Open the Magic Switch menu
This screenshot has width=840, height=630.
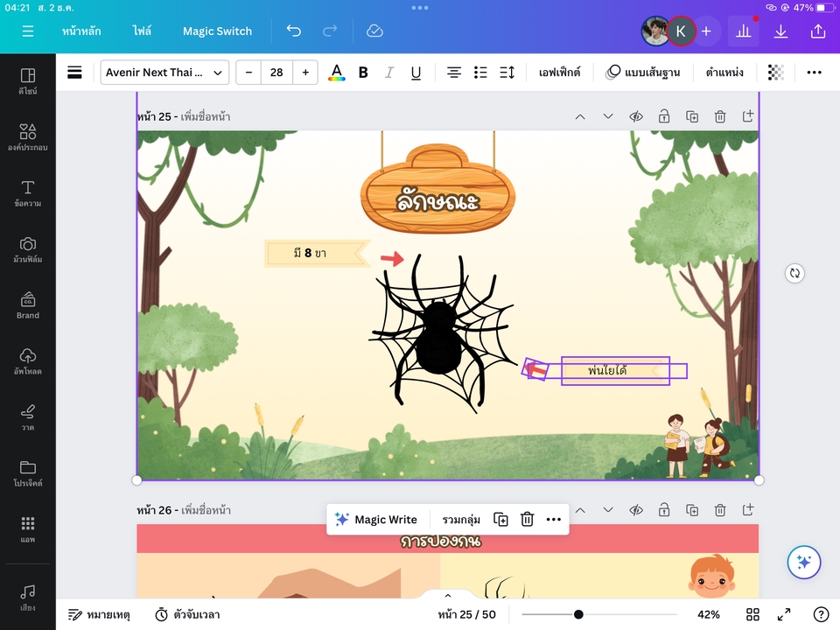[217, 31]
